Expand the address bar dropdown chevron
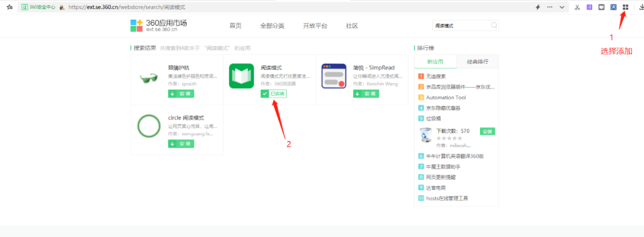This screenshot has width=644, height=237. coord(562,7)
